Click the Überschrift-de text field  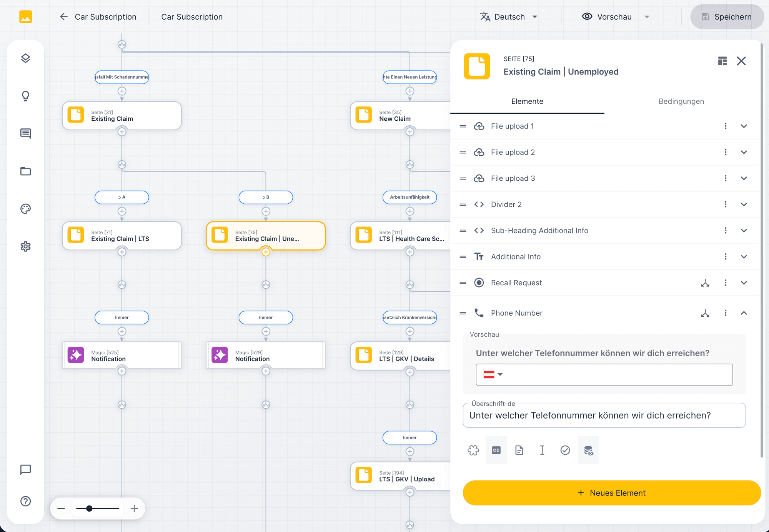pos(604,416)
